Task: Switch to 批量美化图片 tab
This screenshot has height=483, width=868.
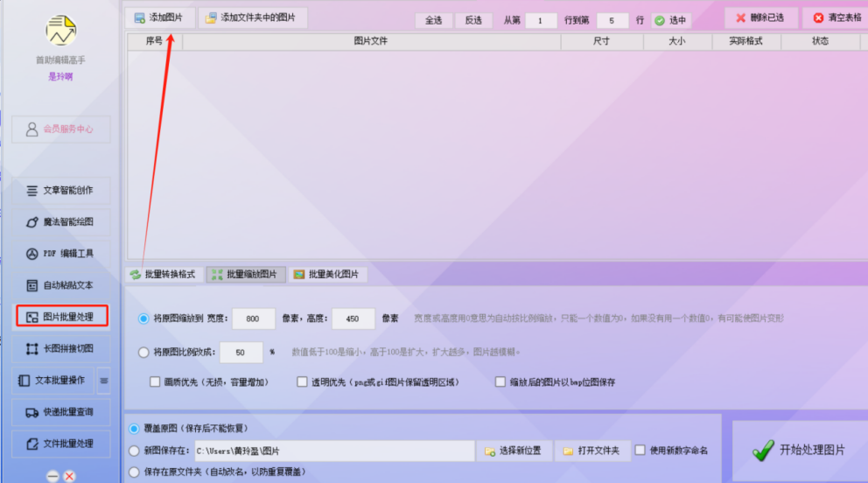Action: tap(327, 275)
